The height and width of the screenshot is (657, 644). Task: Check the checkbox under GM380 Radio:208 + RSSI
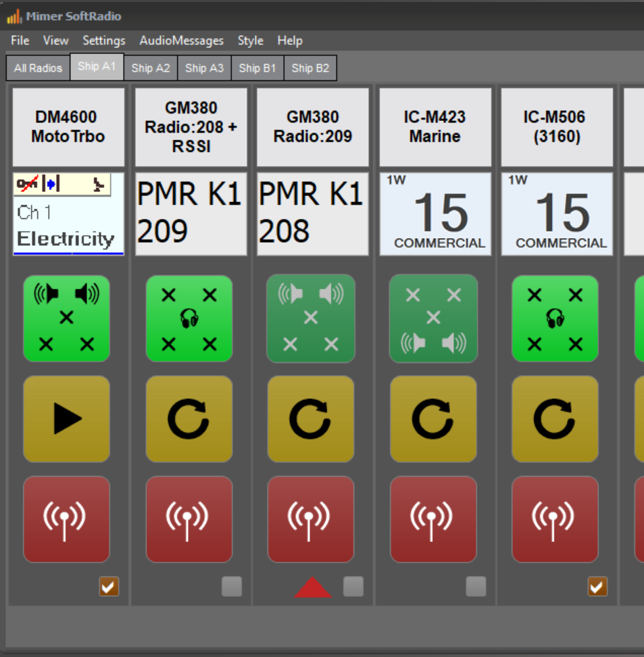(232, 587)
